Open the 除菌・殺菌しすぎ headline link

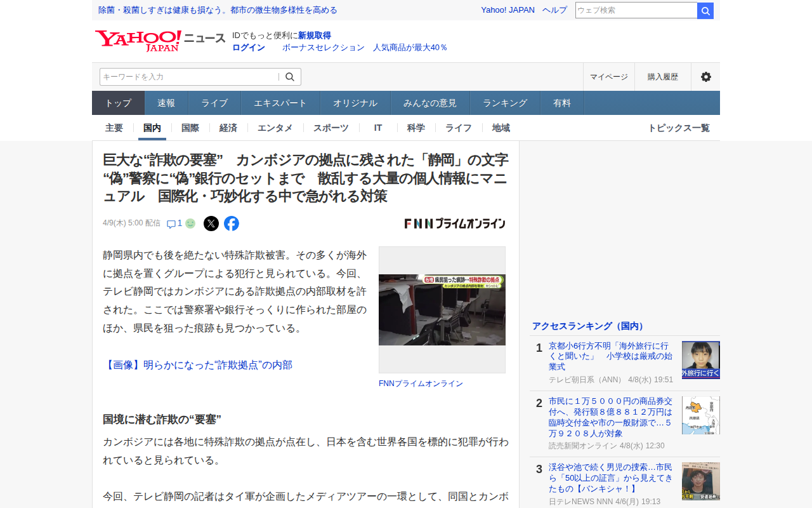pos(218,10)
